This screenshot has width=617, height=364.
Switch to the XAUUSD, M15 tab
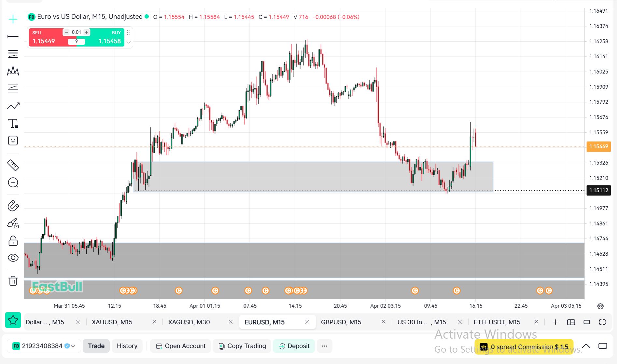pos(112,322)
